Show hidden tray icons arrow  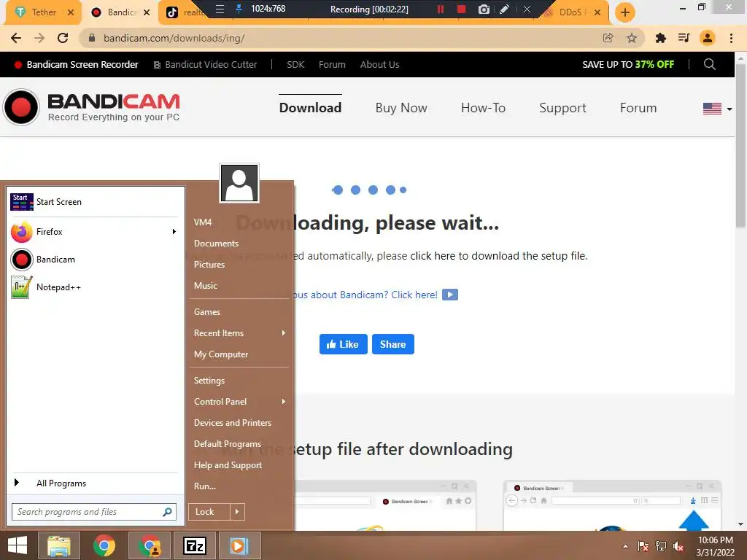pos(625,546)
